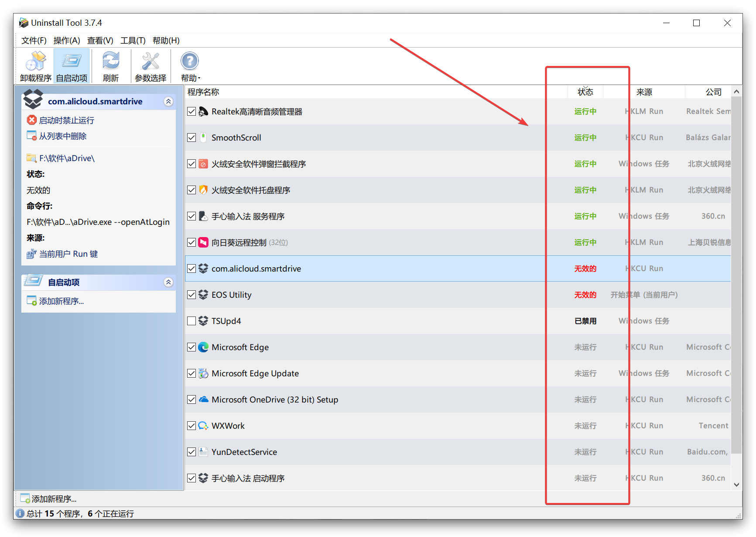This screenshot has height=537, width=756.
Task: Click the remove-from-list icon in sidebar
Action: (x=32, y=136)
